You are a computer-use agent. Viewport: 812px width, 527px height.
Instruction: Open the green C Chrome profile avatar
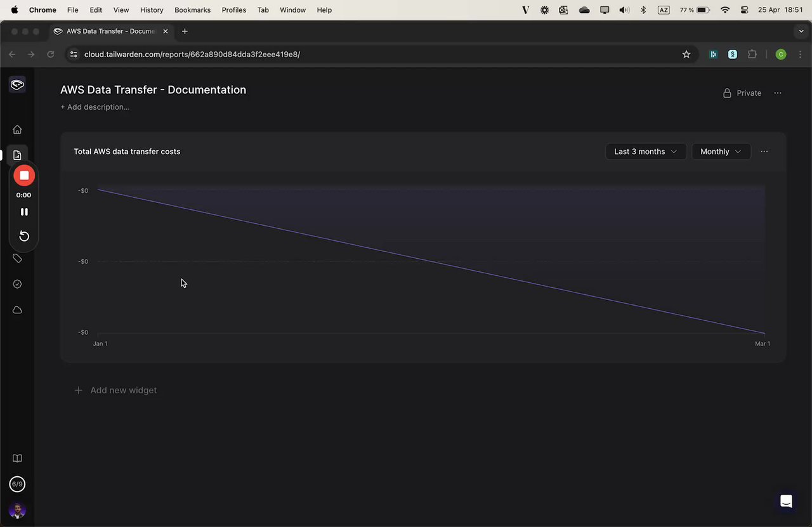click(781, 55)
